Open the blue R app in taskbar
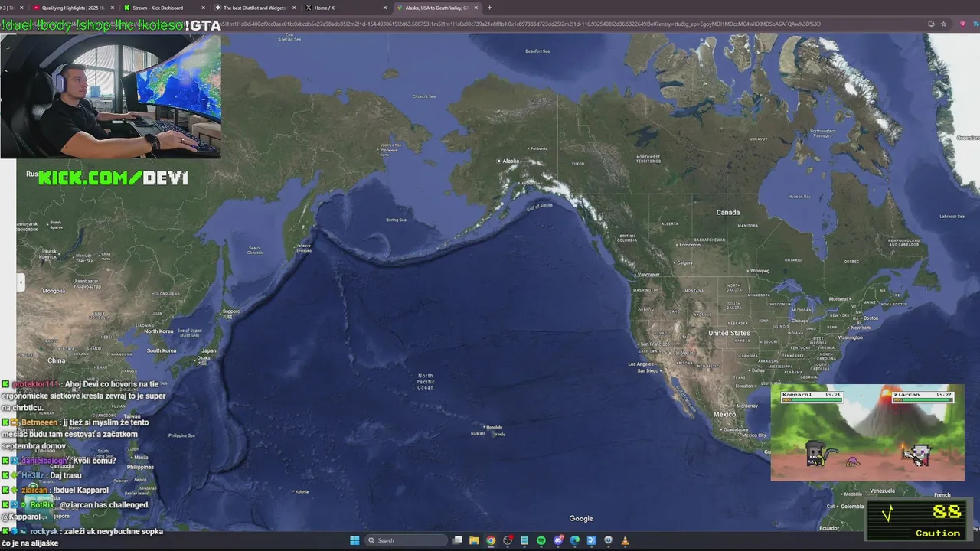 pos(592,540)
